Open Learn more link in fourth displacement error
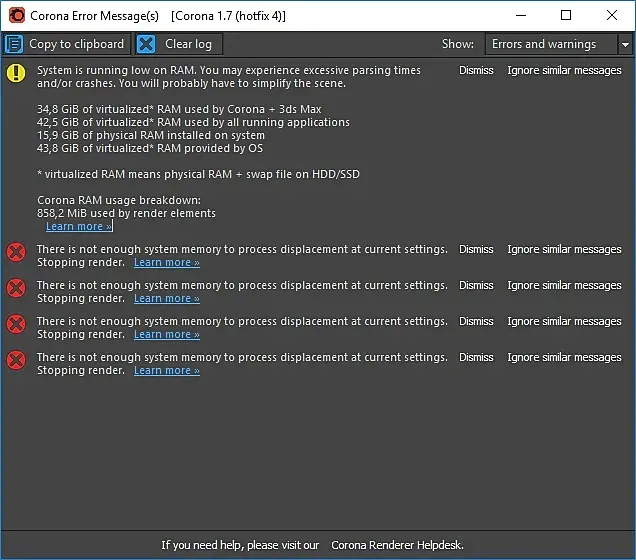This screenshot has width=636, height=560. (x=167, y=371)
